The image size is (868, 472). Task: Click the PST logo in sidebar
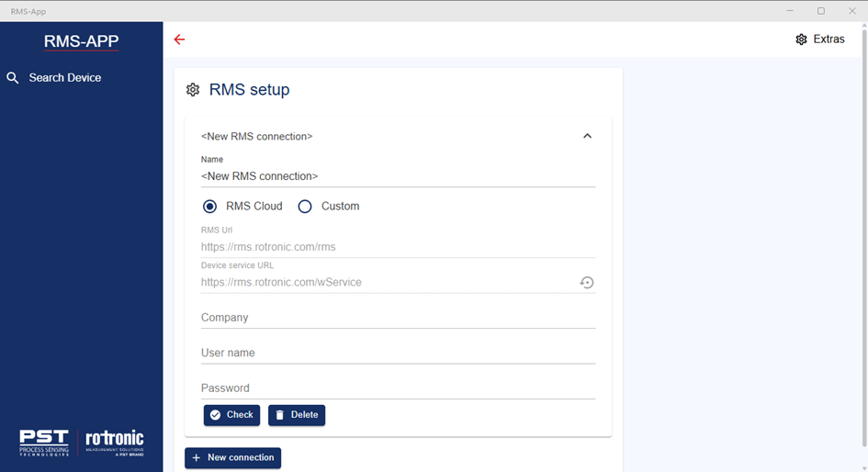44,443
